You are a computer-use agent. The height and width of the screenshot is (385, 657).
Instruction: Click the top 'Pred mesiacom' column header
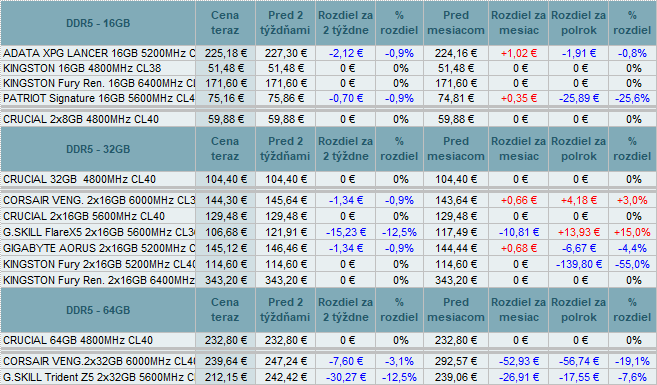456,23
